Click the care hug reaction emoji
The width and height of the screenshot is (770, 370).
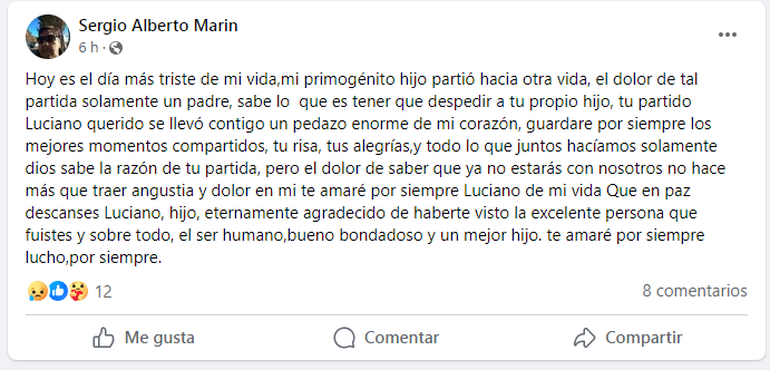point(78,291)
